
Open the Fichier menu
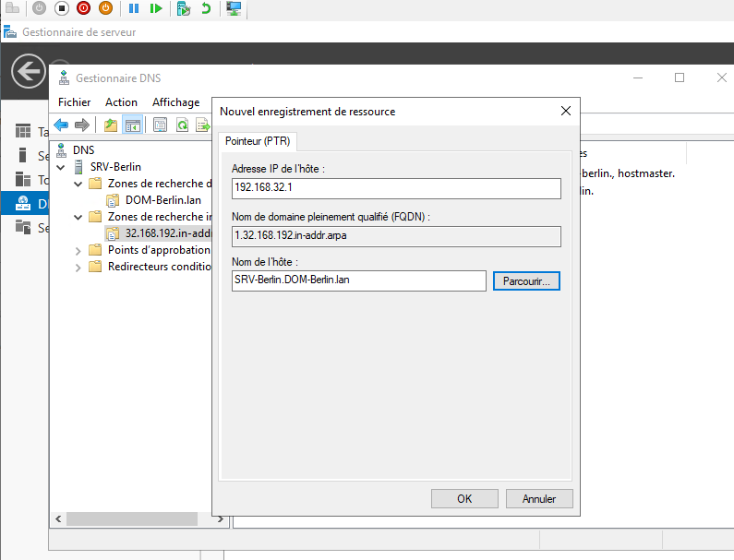click(x=75, y=102)
